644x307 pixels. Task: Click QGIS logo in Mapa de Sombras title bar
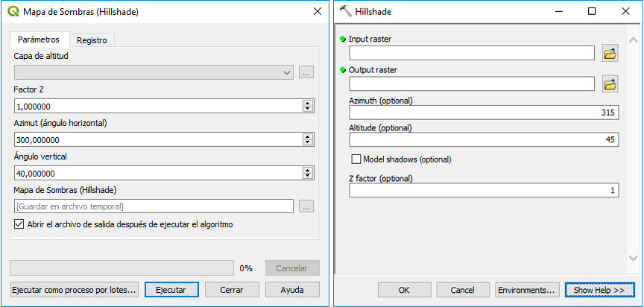(x=14, y=11)
